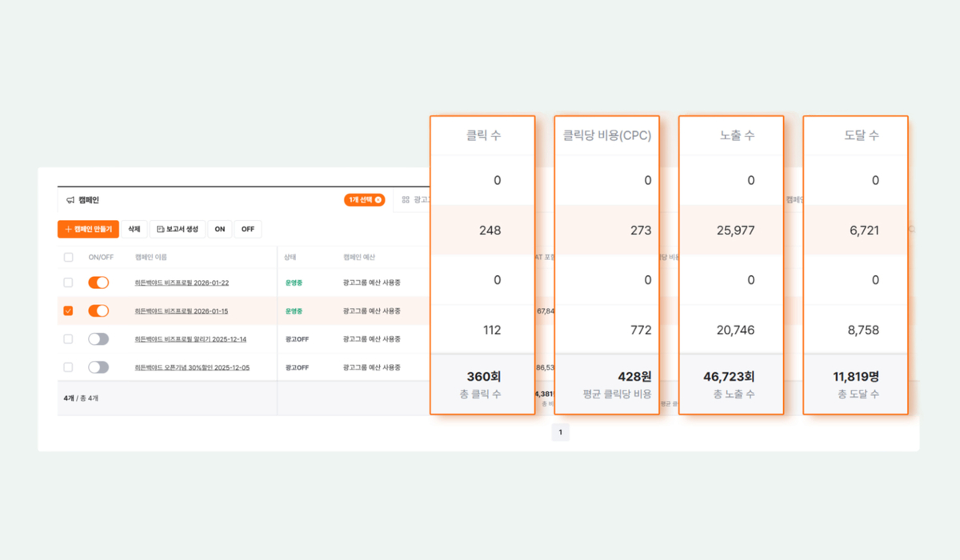Image resolution: width=960 pixels, height=560 pixels.
Task: Click the 삭제 button
Action: click(x=134, y=229)
